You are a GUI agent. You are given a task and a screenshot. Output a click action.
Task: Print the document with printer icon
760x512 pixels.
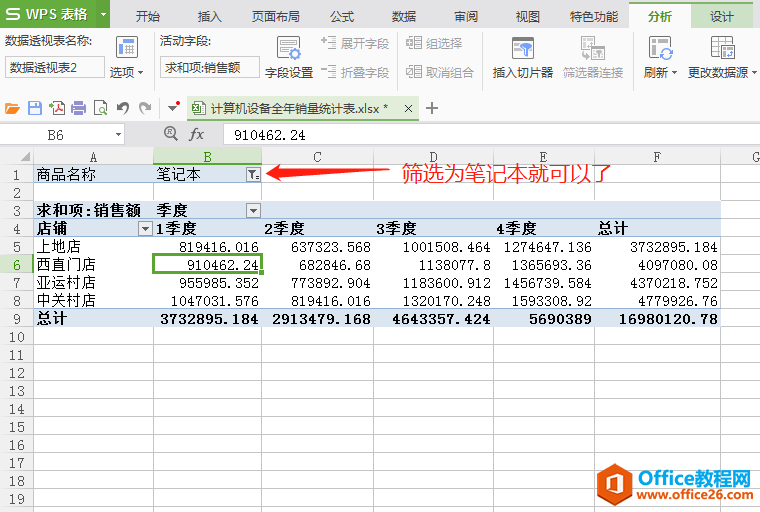pyautogui.click(x=79, y=108)
